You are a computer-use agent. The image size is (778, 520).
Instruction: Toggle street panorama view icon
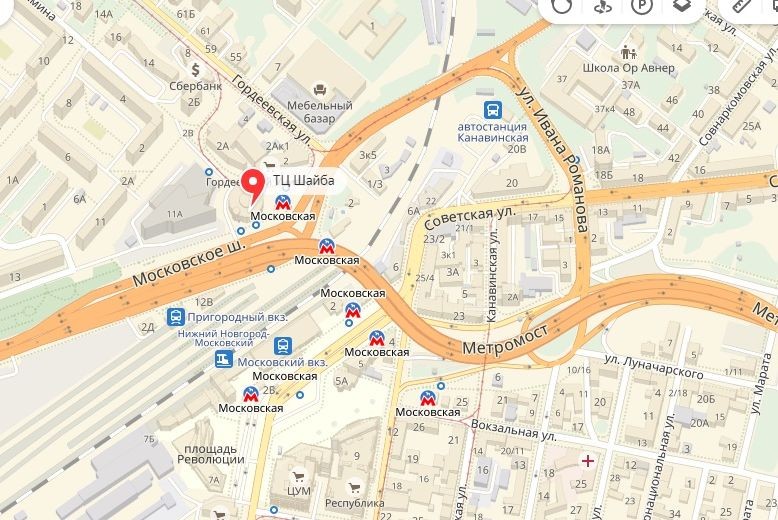point(602,6)
